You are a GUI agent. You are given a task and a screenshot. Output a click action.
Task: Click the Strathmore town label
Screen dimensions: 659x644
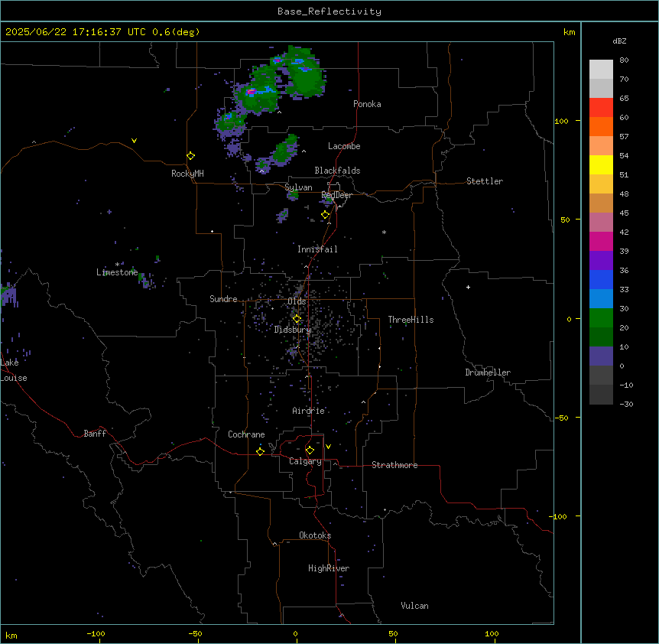(394, 465)
